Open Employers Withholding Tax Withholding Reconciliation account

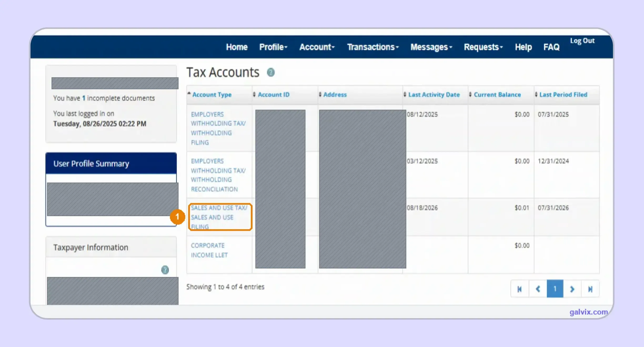pyautogui.click(x=218, y=175)
